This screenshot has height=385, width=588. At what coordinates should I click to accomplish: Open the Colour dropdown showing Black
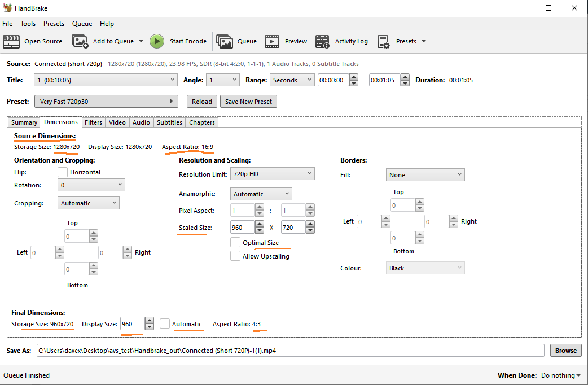coord(425,268)
